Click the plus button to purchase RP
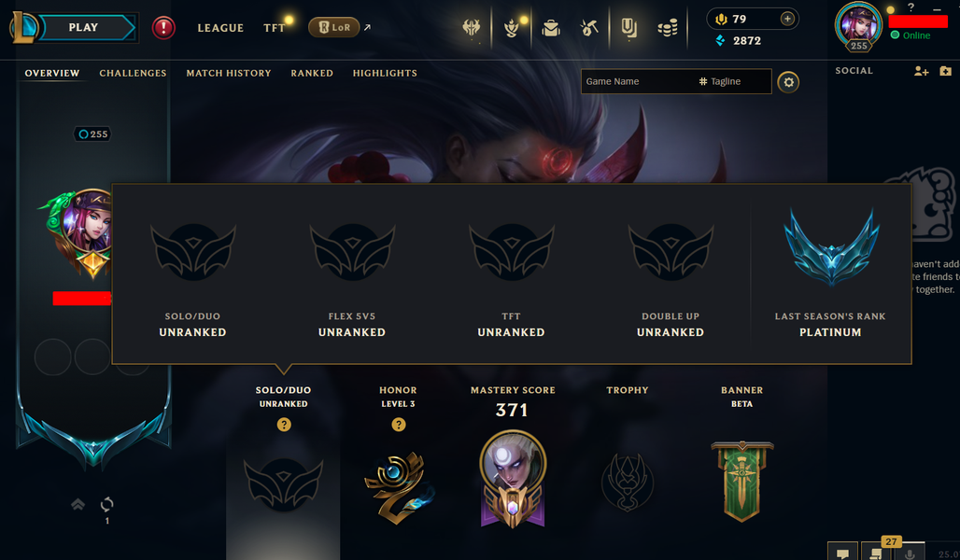The height and width of the screenshot is (560, 960). pos(787,19)
